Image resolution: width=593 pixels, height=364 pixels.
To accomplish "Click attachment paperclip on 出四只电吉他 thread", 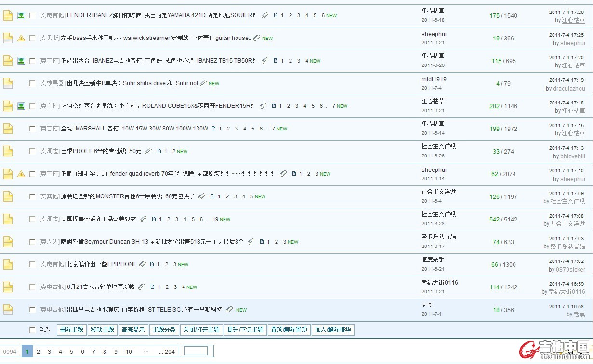I will tap(229, 310).
